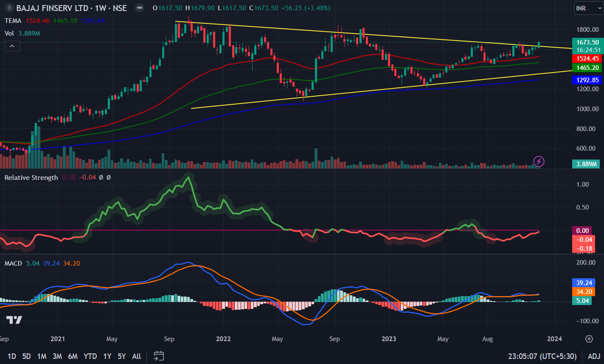Screen dimensions: 604x364
Task: Select the YTD time range
Action: pyautogui.click(x=90, y=356)
